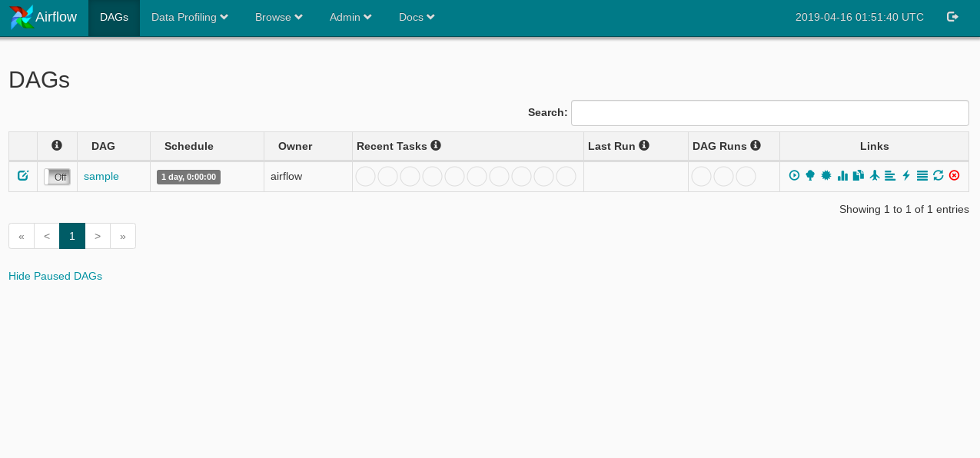Click the Airflow pinwheel logo
The height and width of the screenshot is (458, 980).
coord(21,17)
